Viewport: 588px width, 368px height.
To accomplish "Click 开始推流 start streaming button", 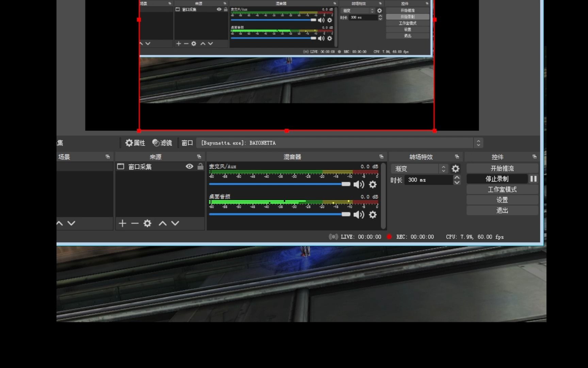I will point(502,168).
